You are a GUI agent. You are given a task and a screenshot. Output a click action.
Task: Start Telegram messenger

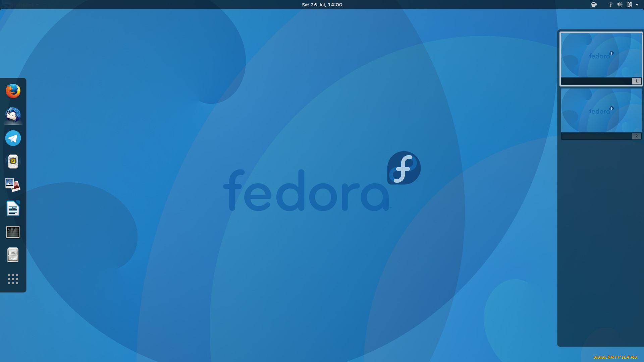[13, 138]
